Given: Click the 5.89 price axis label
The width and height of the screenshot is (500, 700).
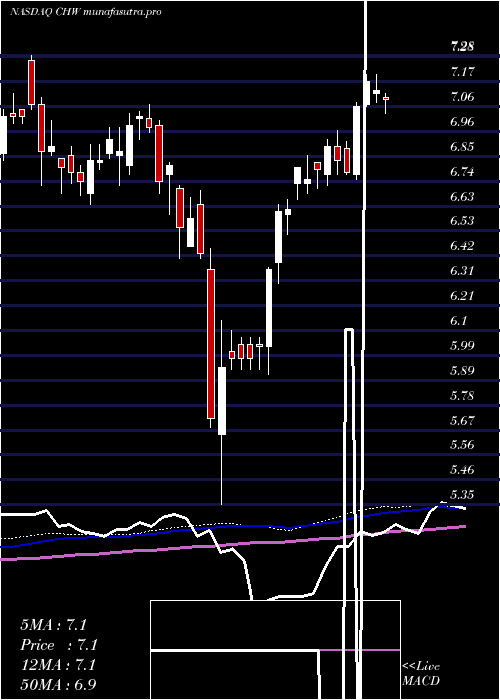Looking at the screenshot, I should point(462,371).
